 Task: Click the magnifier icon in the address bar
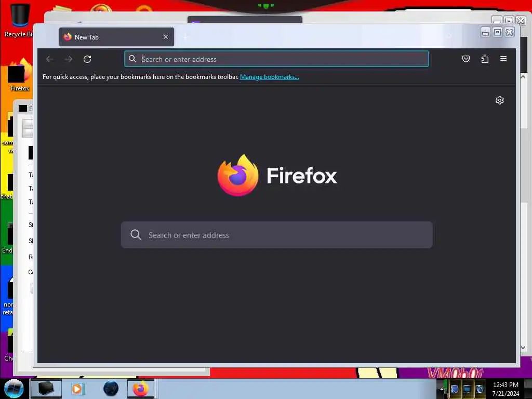coord(132,59)
